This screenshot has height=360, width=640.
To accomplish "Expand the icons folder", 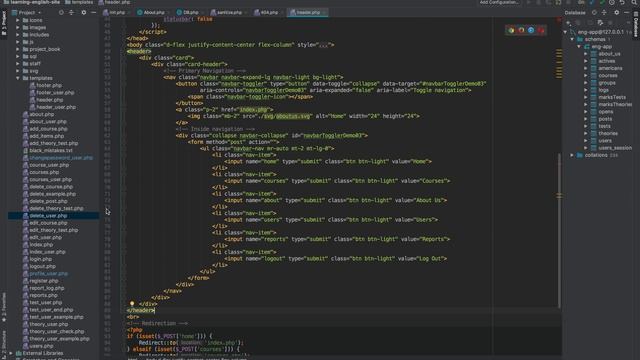I will click(18, 20).
